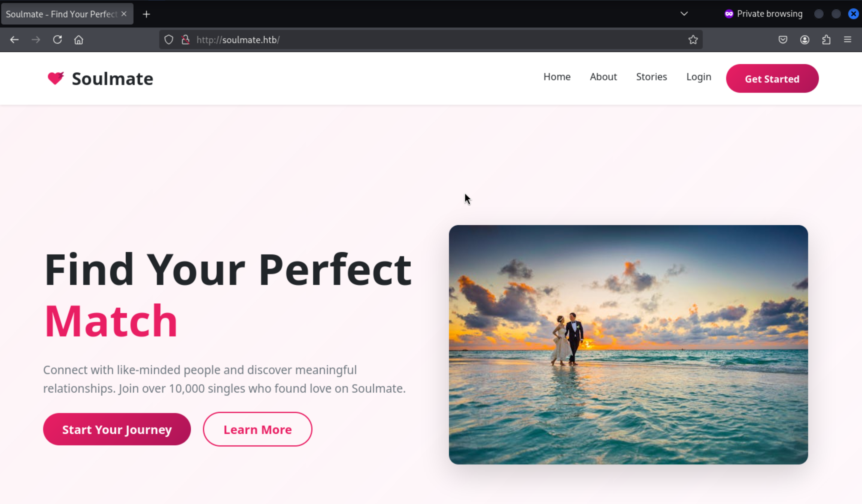
Task: Go to browser home page icon
Action: click(x=79, y=40)
